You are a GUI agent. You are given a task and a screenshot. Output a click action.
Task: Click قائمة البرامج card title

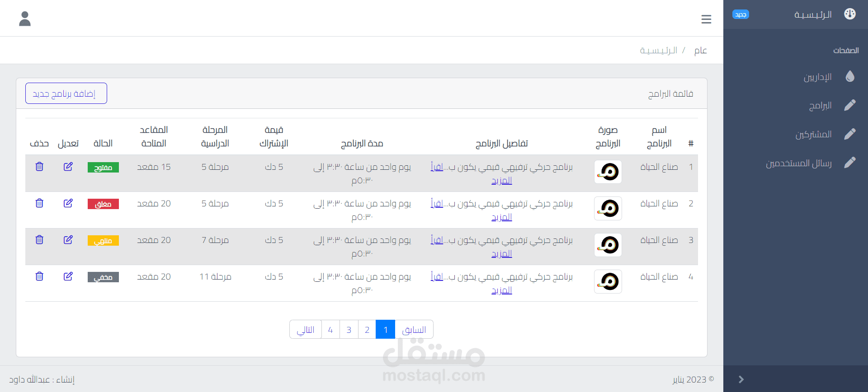(x=670, y=93)
